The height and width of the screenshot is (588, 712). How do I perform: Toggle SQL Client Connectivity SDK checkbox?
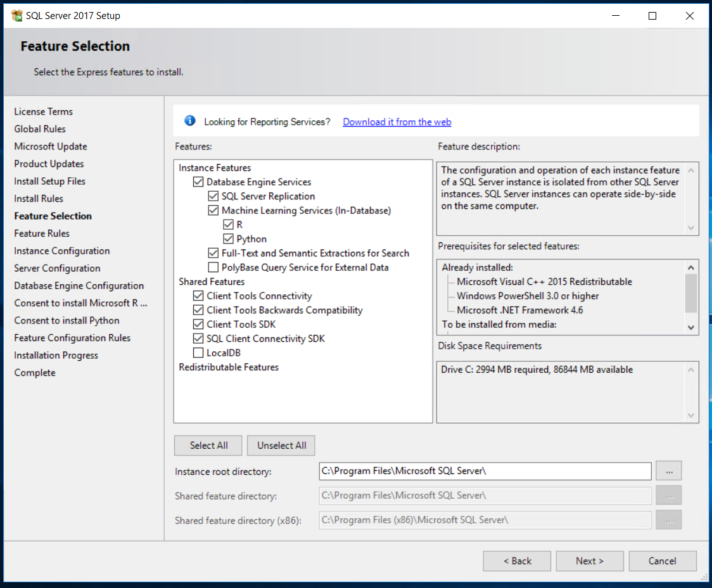click(x=198, y=339)
